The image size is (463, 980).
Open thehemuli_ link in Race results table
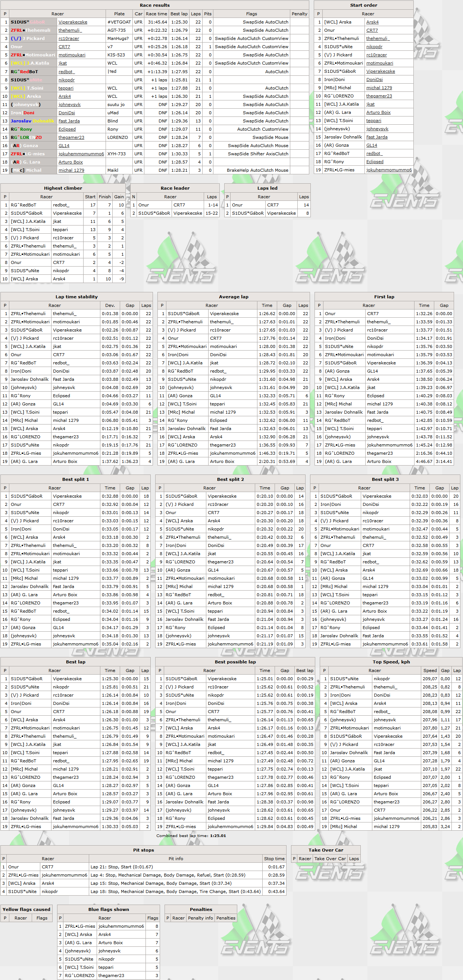pos(70,31)
